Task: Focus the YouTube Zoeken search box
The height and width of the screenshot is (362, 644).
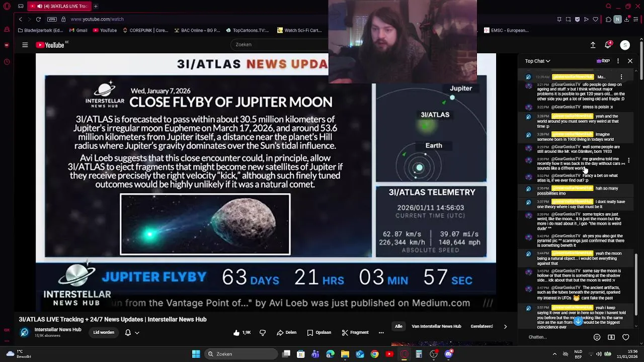Action: 279,44
